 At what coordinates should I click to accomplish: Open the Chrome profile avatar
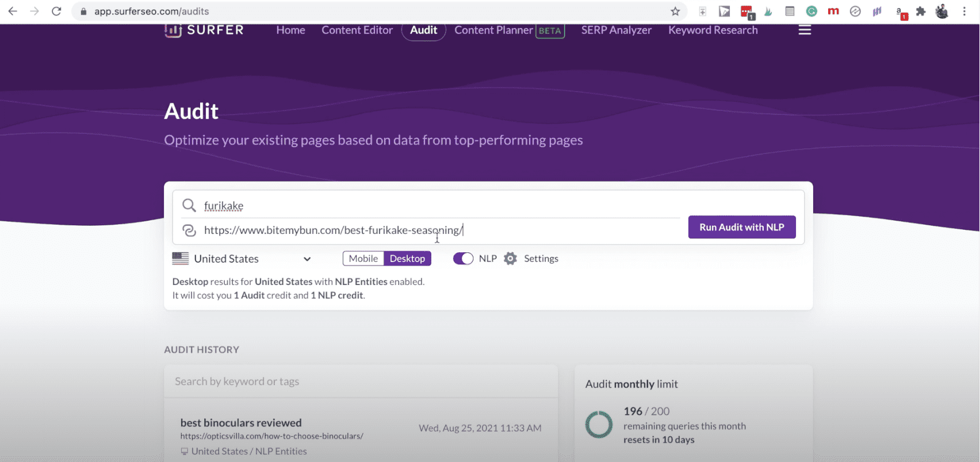pos(942,11)
